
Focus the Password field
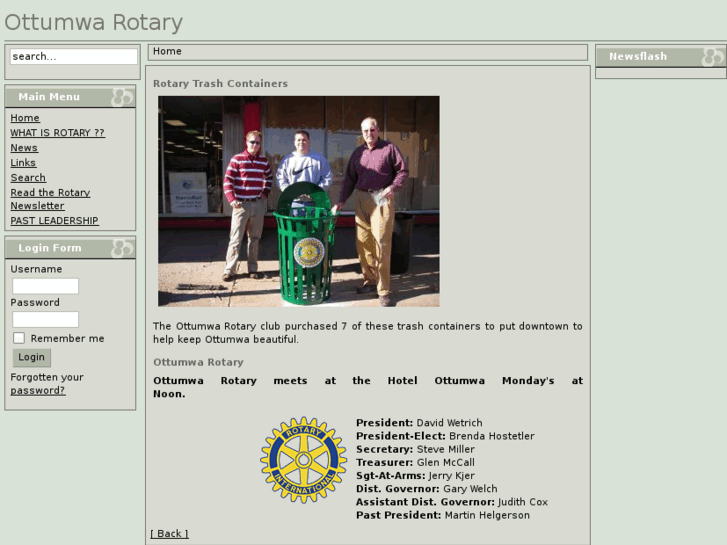click(45, 319)
